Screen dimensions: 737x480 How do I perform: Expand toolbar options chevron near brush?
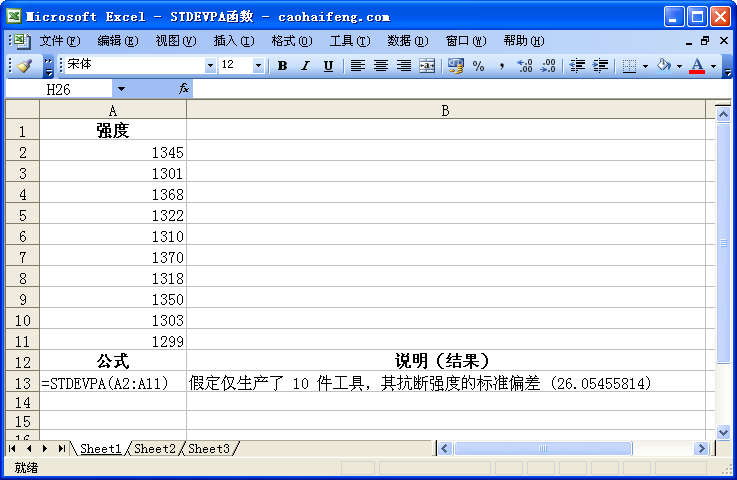[x=48, y=66]
